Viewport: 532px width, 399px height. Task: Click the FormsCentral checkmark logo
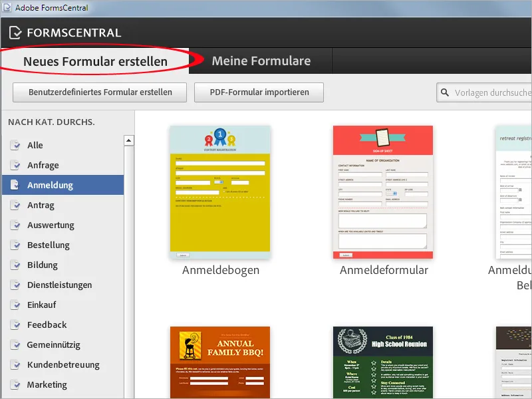15,32
